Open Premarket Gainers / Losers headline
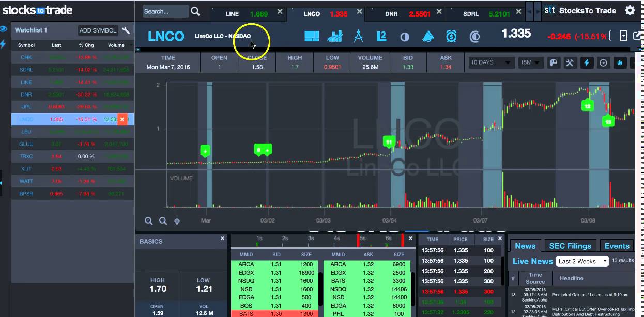Image resolution: width=644 pixels, height=317 pixels. tap(590, 295)
